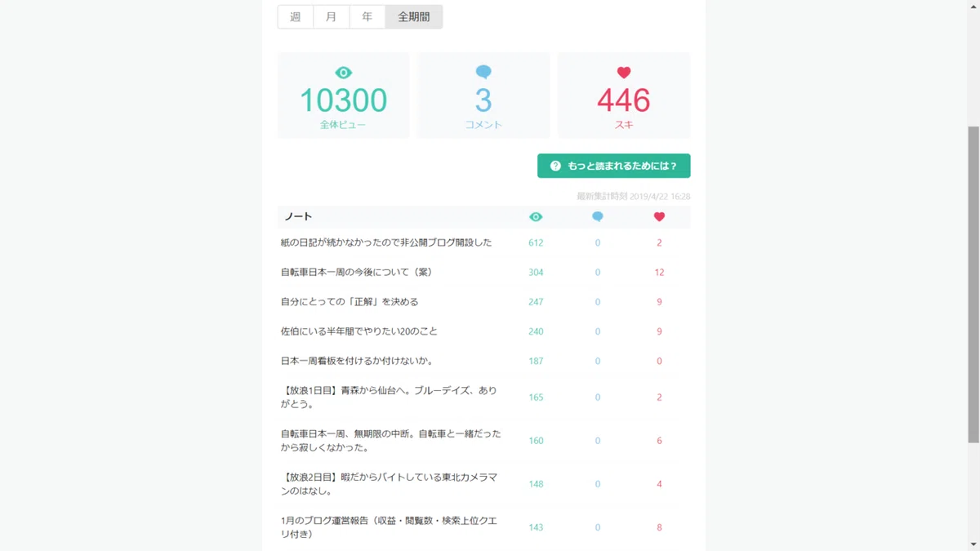Click the eye icon in the ノート table header
The image size is (980, 551).
536,217
